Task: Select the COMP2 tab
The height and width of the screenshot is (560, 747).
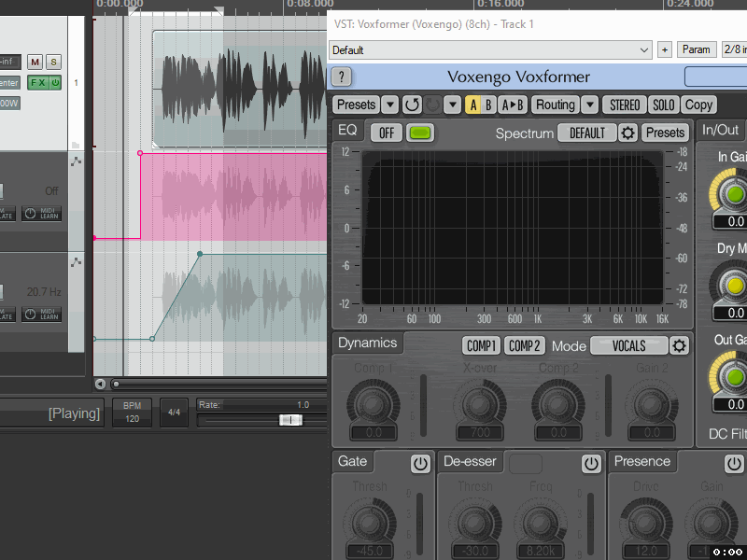Action: tap(524, 345)
